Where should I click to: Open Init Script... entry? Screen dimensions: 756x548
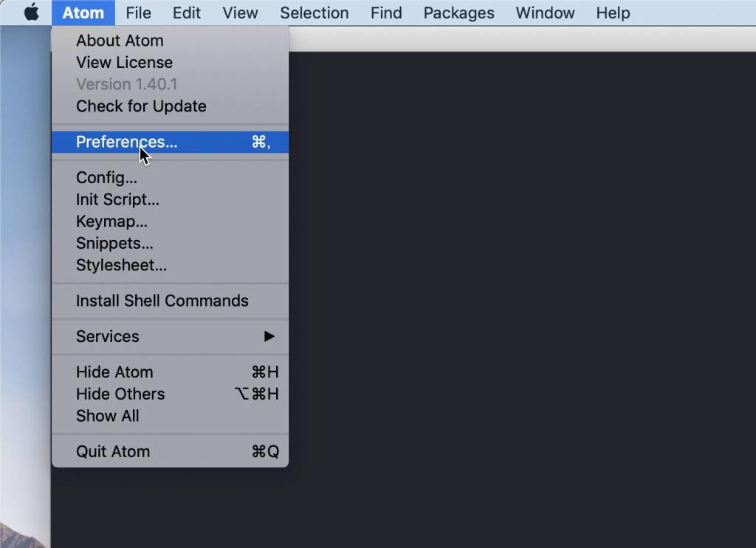tap(117, 199)
